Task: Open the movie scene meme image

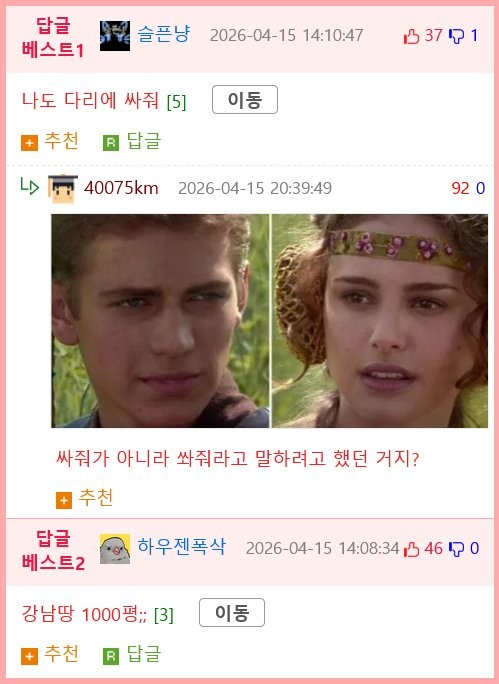Action: pyautogui.click(x=270, y=321)
